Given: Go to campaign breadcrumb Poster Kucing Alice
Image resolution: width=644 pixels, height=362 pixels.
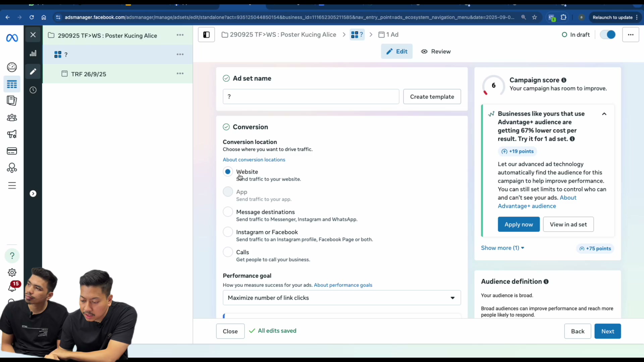Looking at the screenshot, I should 279,35.
